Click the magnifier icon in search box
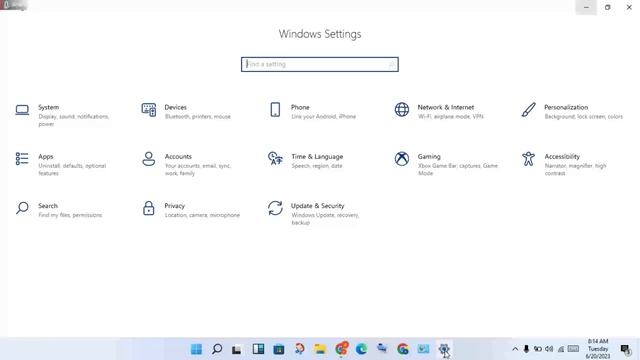The image size is (640, 360). 391,64
